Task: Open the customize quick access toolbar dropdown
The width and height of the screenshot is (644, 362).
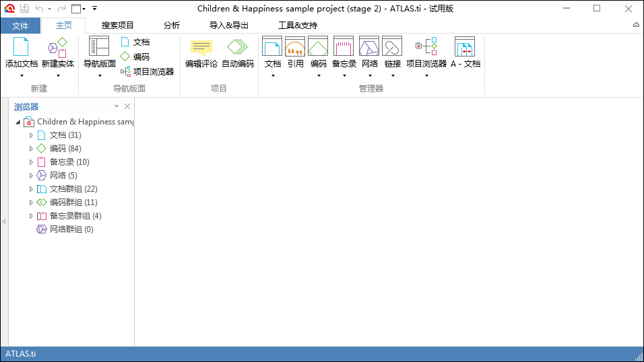Action: (x=94, y=8)
